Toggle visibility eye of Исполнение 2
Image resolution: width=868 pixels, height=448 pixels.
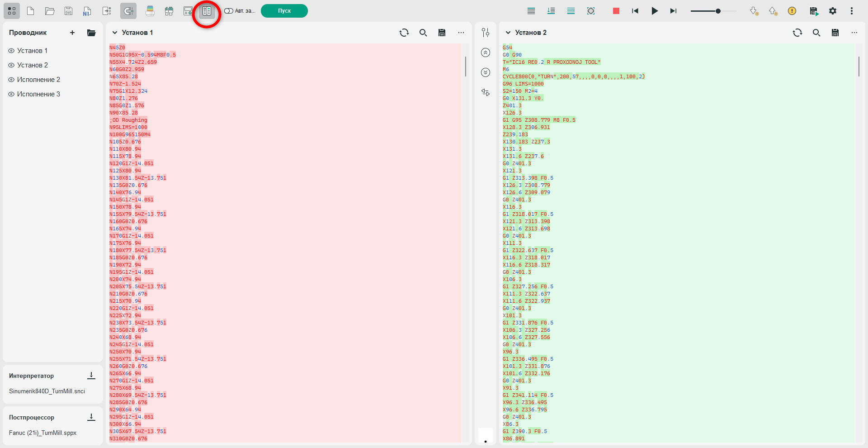[11, 80]
